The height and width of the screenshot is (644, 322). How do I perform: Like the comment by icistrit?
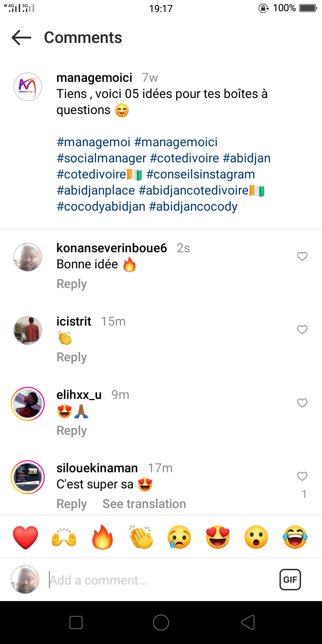coord(302,330)
